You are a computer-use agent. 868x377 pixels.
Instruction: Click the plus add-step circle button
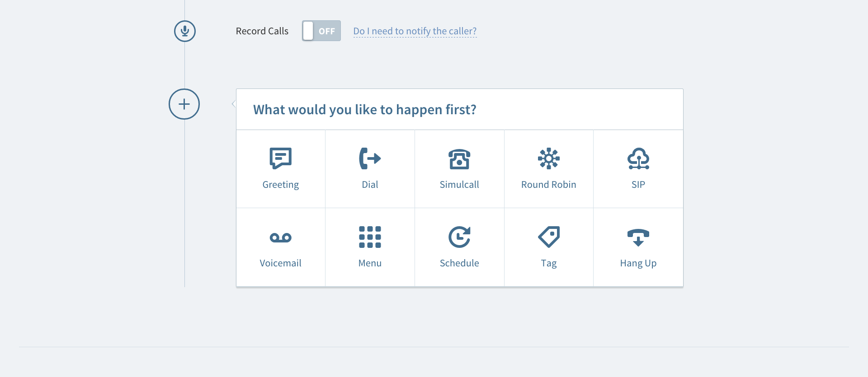click(x=184, y=104)
